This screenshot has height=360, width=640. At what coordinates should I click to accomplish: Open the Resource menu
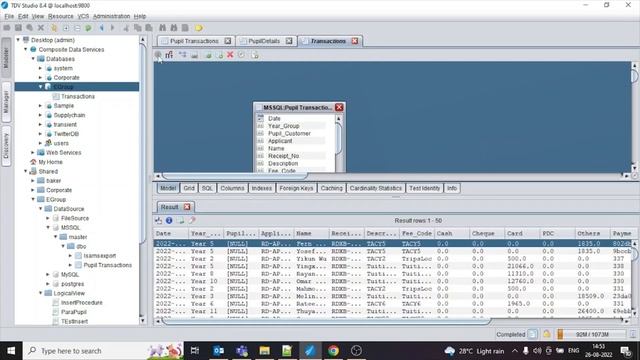pos(60,16)
